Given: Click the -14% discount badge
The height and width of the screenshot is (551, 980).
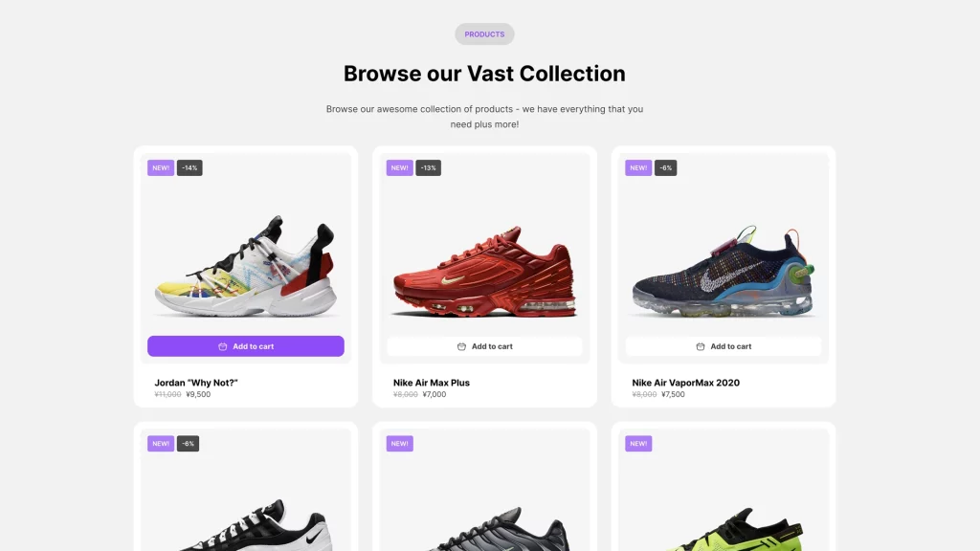Looking at the screenshot, I should tap(189, 168).
